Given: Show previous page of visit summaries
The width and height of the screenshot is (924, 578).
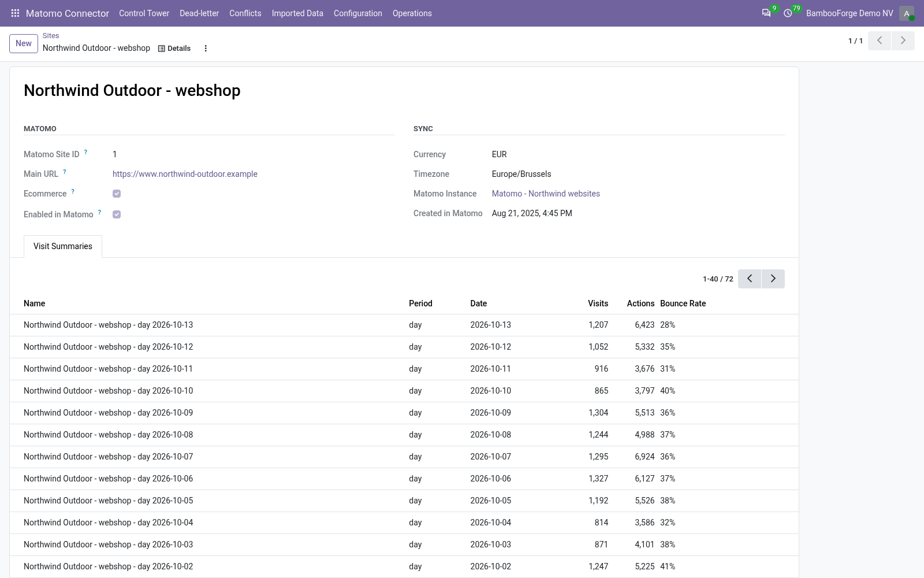Looking at the screenshot, I should tap(750, 279).
